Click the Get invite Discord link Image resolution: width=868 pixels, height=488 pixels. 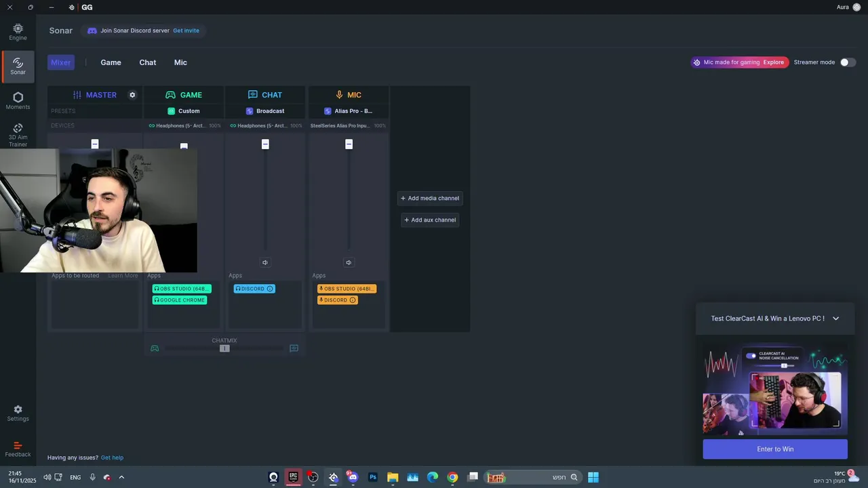tap(186, 30)
